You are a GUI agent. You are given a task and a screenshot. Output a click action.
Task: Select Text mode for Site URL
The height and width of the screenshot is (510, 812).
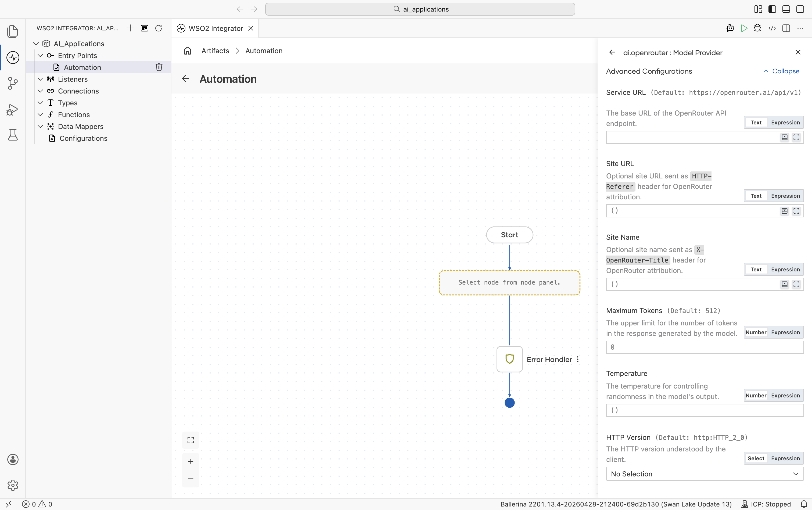pyautogui.click(x=756, y=196)
